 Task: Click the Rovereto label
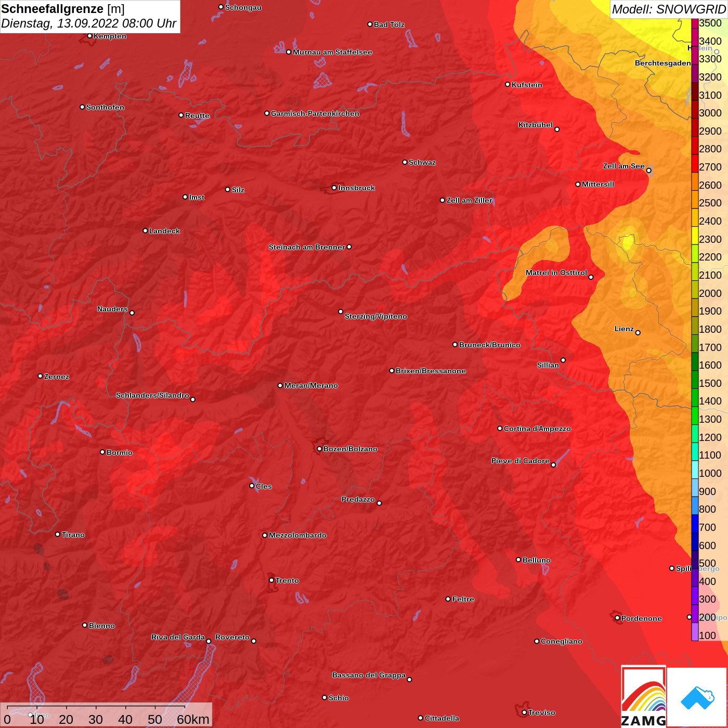232,637
